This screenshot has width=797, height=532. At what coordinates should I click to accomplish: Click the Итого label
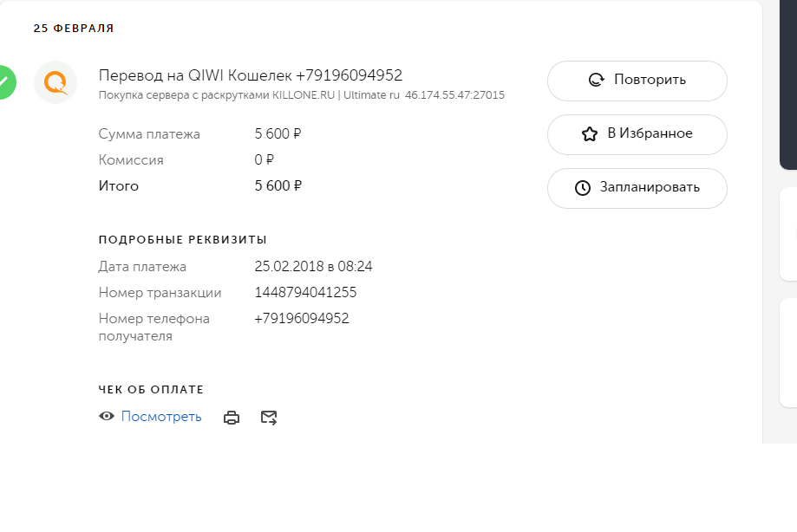(x=119, y=186)
